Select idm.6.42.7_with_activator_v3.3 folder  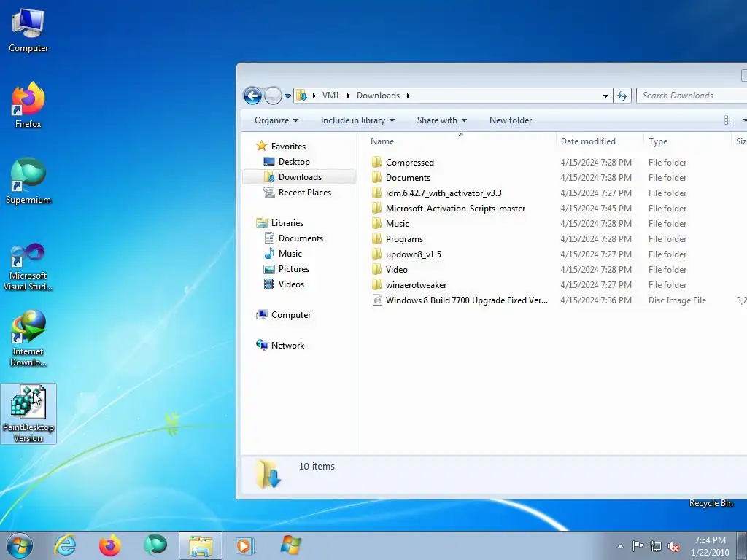(x=444, y=192)
